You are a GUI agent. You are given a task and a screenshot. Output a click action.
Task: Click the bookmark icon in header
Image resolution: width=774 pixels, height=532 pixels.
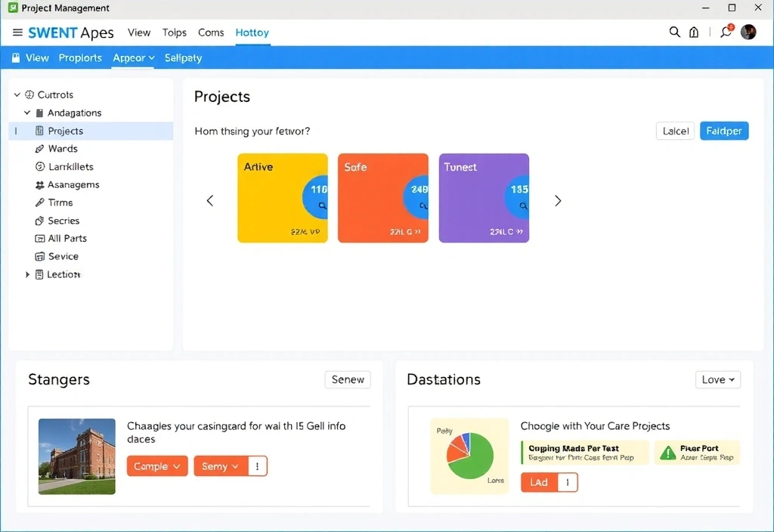coord(694,32)
